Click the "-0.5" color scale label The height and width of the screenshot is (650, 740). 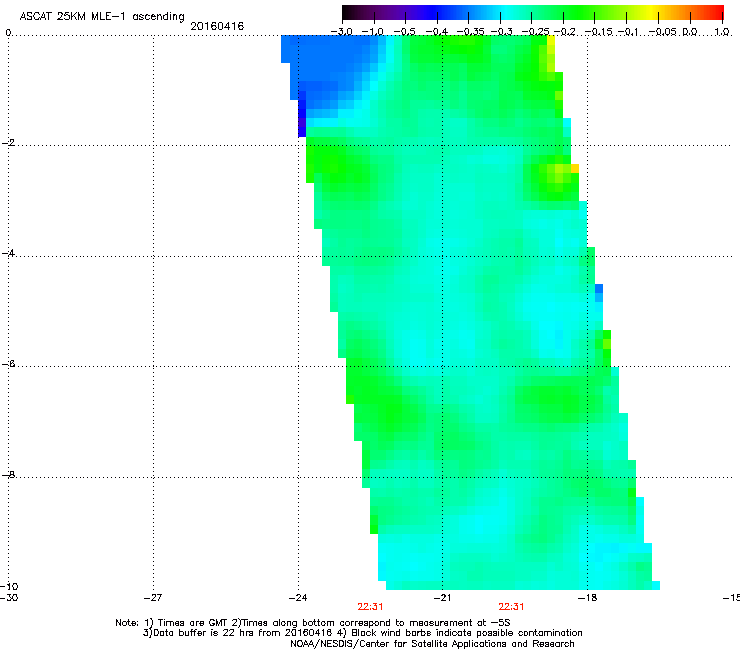point(404,32)
